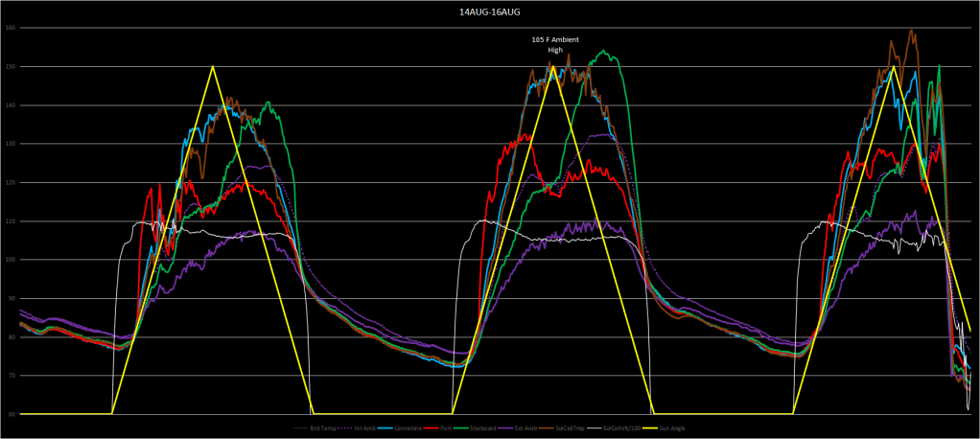Image resolution: width=980 pixels, height=439 pixels.
Task: Click the red Port legend line swatch
Action: coord(431,428)
